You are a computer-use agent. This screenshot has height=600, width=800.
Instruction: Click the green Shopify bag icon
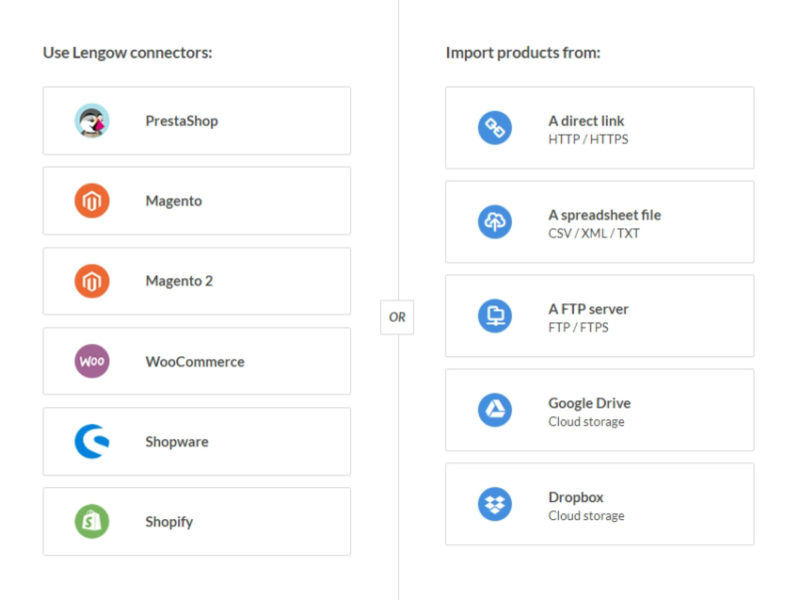(x=92, y=521)
